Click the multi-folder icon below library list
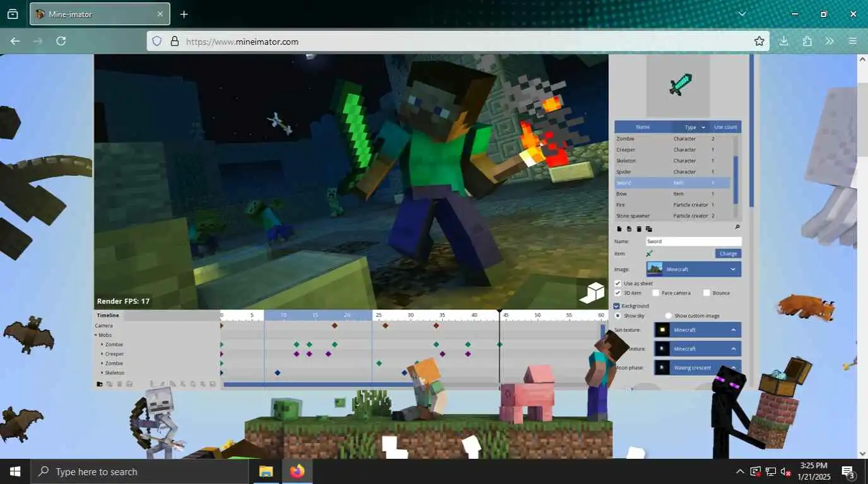 coord(648,229)
